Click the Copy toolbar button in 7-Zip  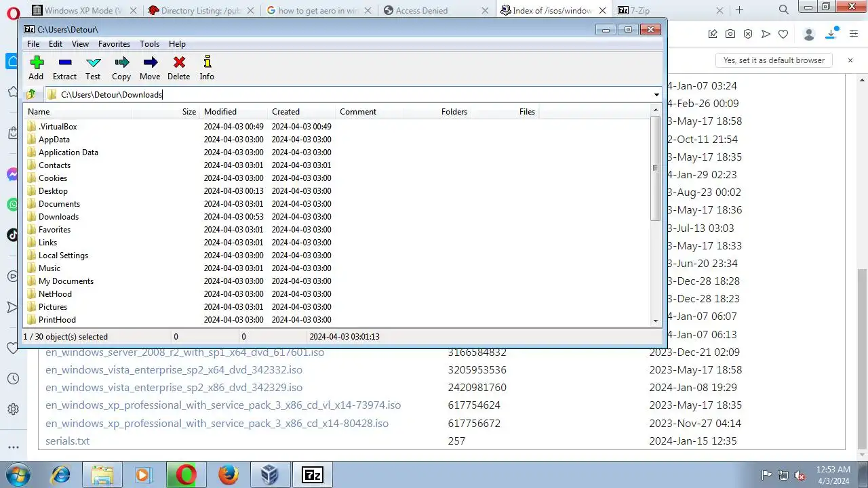pos(121,68)
